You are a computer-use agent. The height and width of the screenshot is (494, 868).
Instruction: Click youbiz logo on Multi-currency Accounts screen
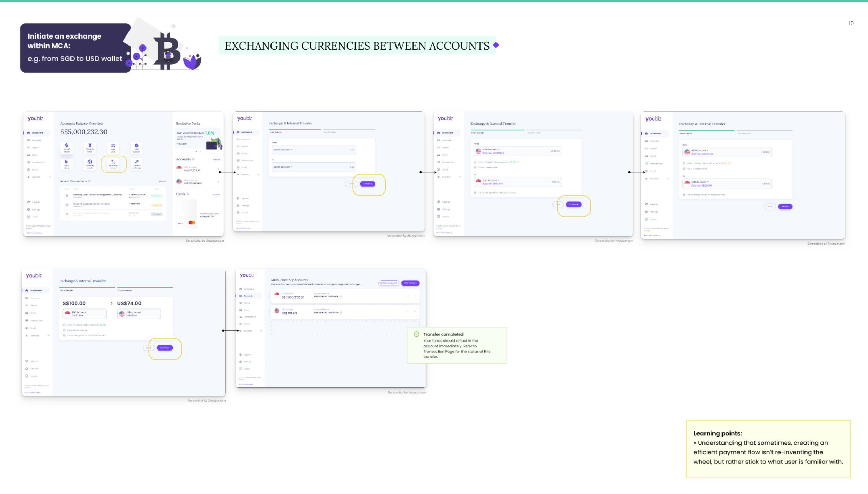pos(247,275)
